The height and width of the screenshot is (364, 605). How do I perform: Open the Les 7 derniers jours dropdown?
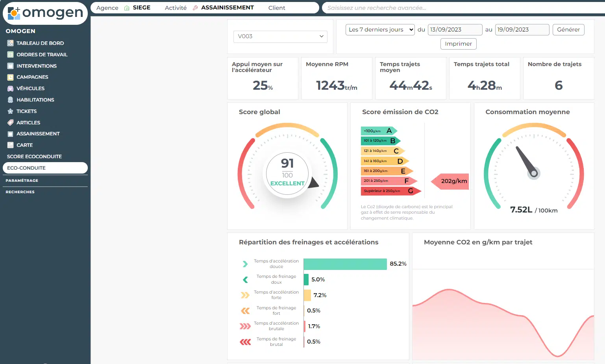(380, 30)
